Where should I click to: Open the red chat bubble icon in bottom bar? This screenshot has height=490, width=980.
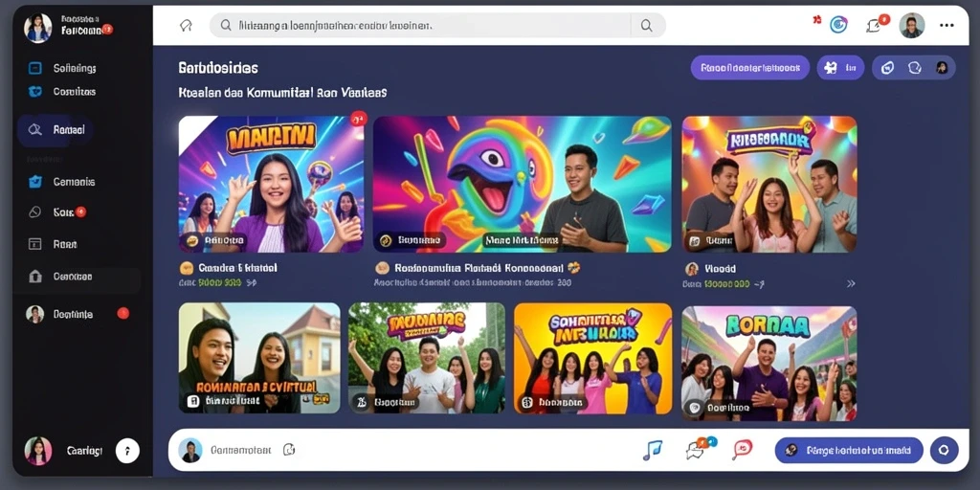point(742,449)
